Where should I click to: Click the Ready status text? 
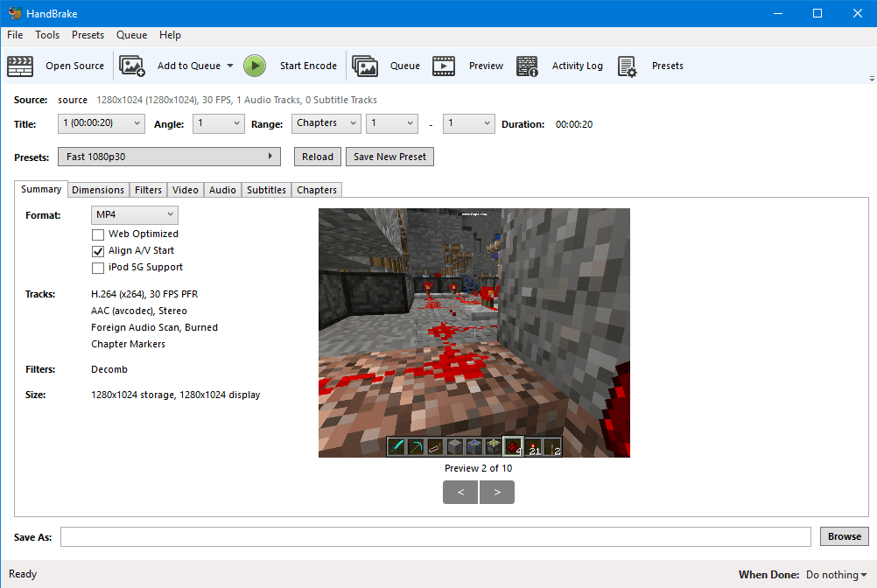(23, 574)
